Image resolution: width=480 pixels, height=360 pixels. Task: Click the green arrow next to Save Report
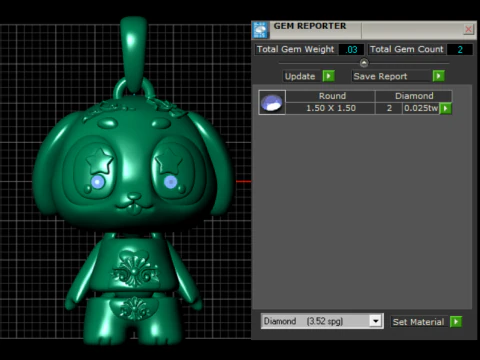(438, 76)
